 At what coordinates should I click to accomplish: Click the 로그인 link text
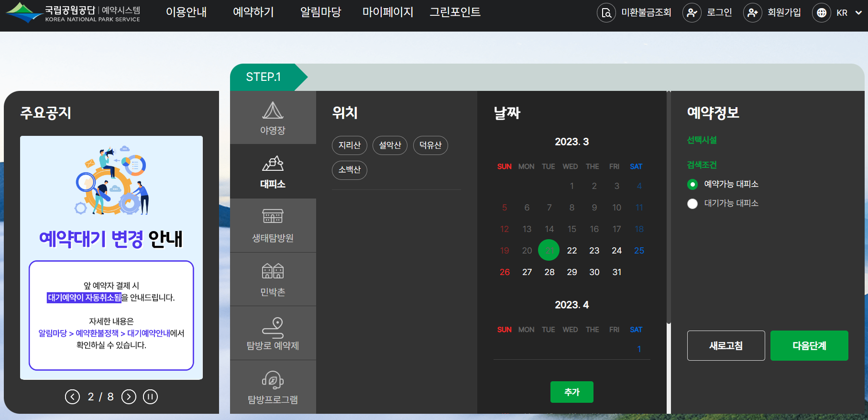point(719,12)
